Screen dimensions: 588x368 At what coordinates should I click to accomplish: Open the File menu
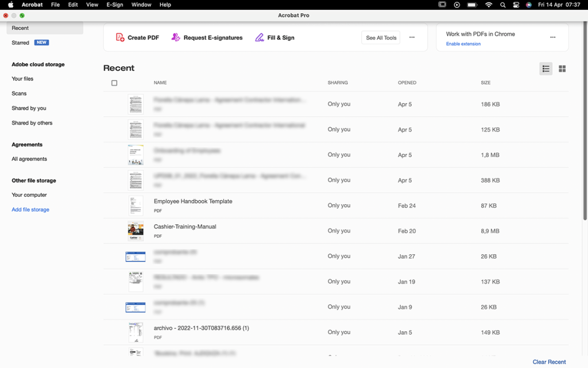tap(55, 5)
